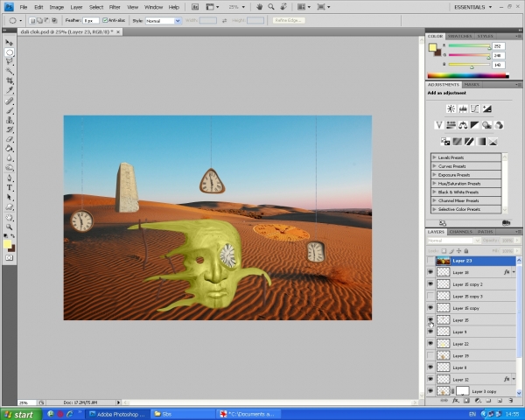Viewport: 525px width, 420px height.
Task: Click the foreground color swatch in Color panel
Action: point(432,47)
